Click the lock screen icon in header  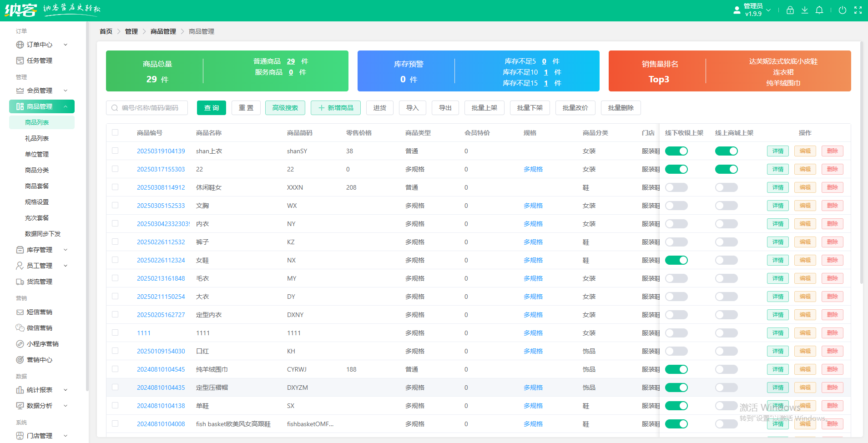790,10
